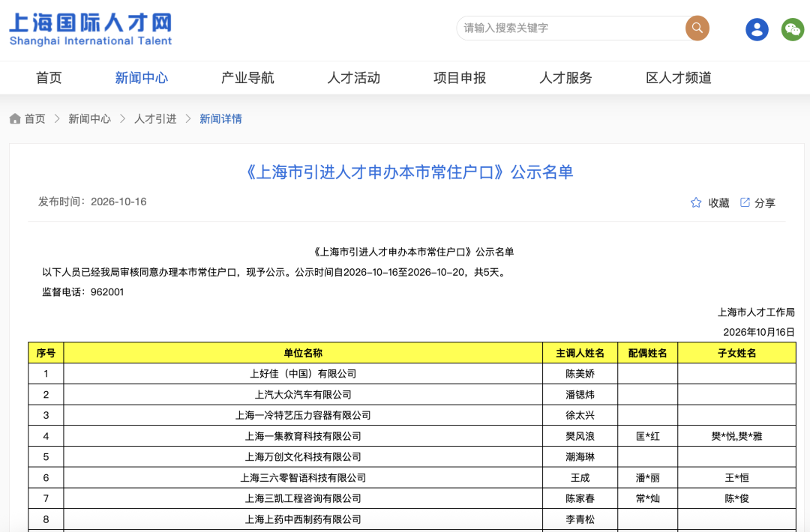Select cell 上海一集教育科技有限公司
This screenshot has height=532, width=810.
click(x=303, y=436)
